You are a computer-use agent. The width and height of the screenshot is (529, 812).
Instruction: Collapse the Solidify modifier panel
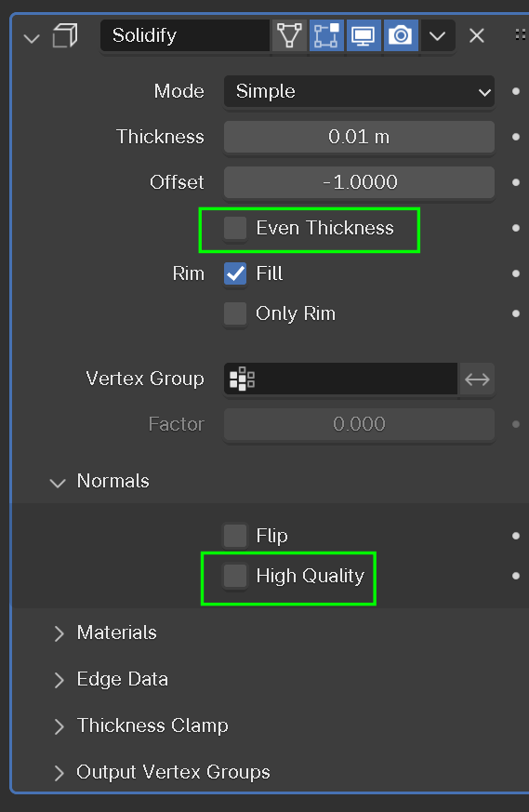tap(32, 38)
